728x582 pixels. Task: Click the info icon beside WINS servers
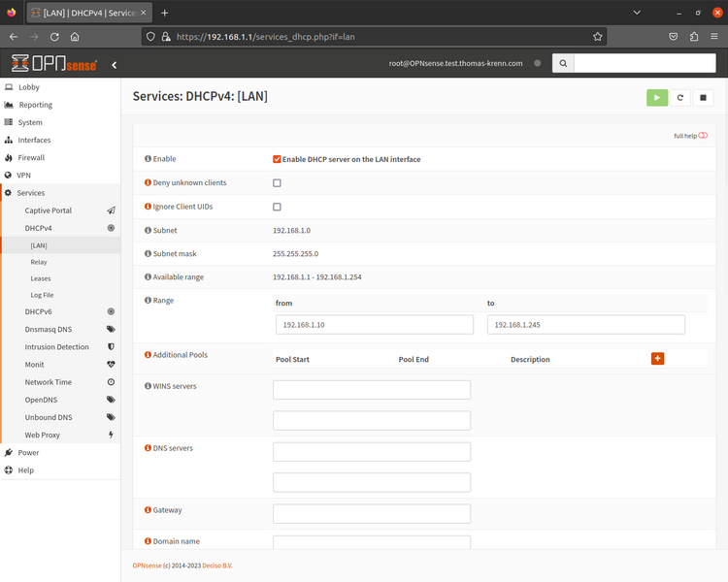point(148,386)
